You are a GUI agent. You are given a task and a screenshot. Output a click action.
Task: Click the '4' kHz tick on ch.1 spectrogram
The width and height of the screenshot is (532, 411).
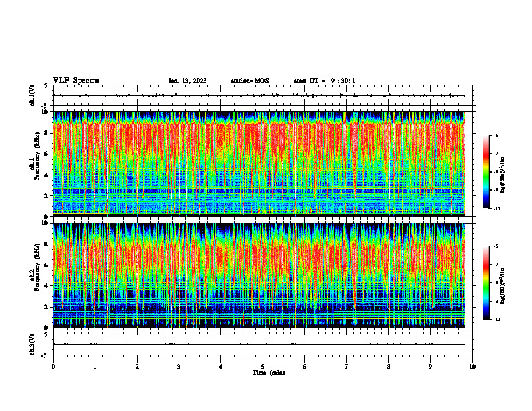tap(47, 175)
